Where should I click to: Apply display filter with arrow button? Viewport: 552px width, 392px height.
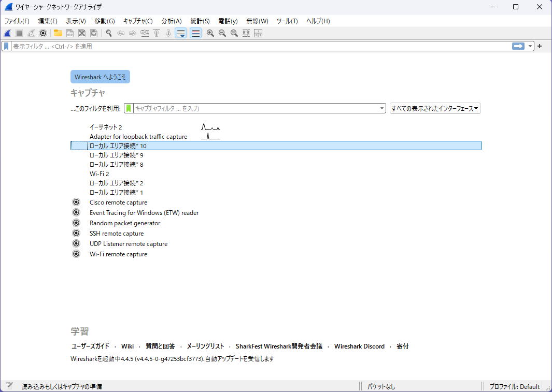pyautogui.click(x=518, y=47)
